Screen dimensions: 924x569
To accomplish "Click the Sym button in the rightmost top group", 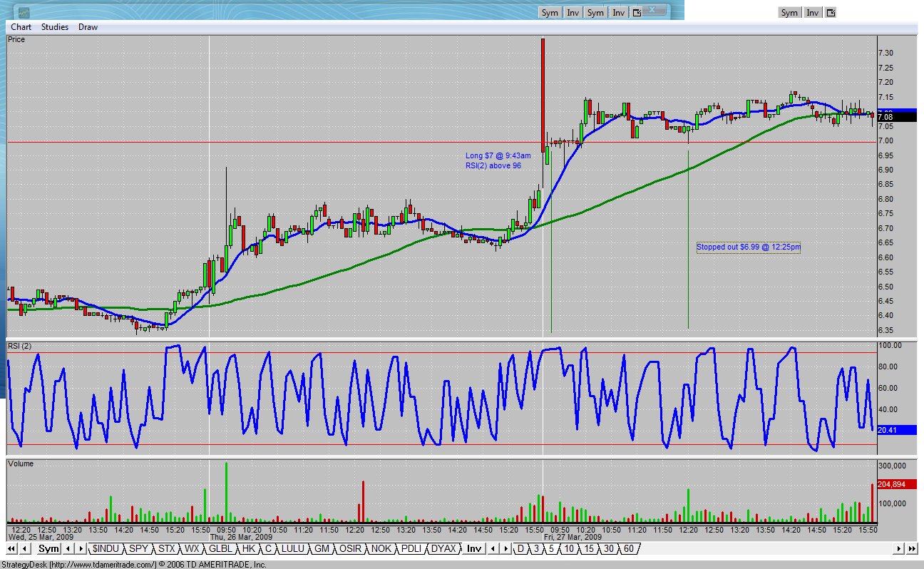I will (x=789, y=13).
